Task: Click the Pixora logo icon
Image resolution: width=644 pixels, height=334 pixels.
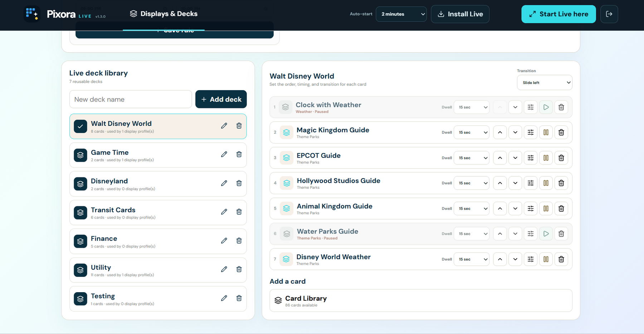Action: tap(32, 14)
